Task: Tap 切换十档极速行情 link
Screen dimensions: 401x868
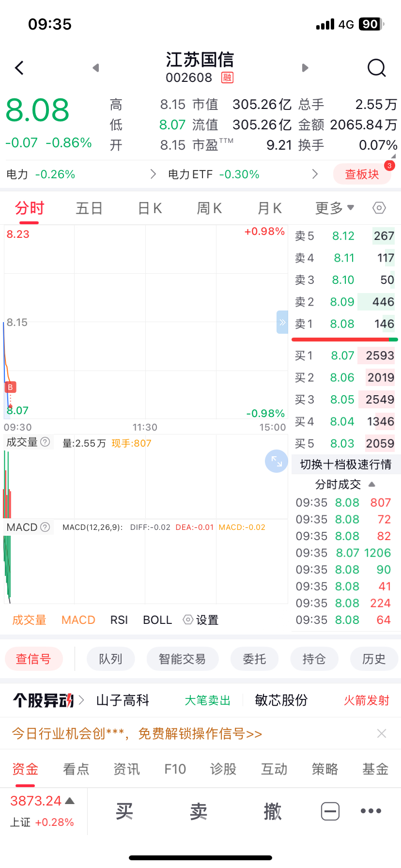Action: point(346,465)
